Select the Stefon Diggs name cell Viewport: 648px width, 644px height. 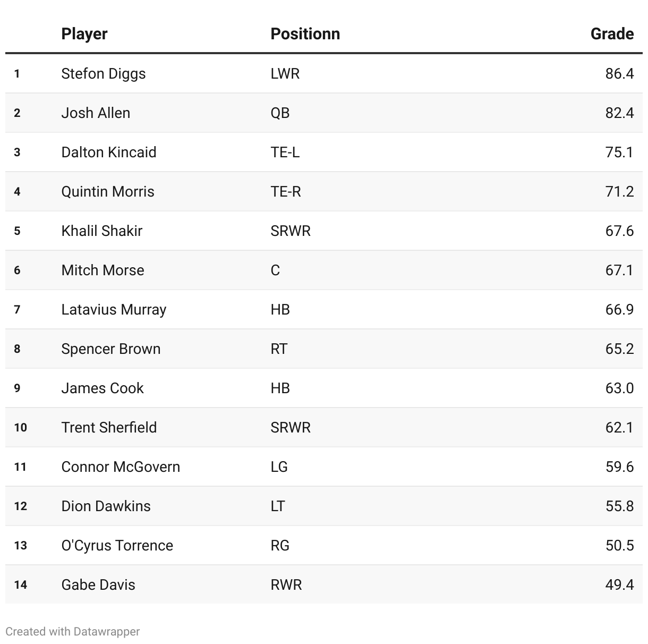click(104, 73)
